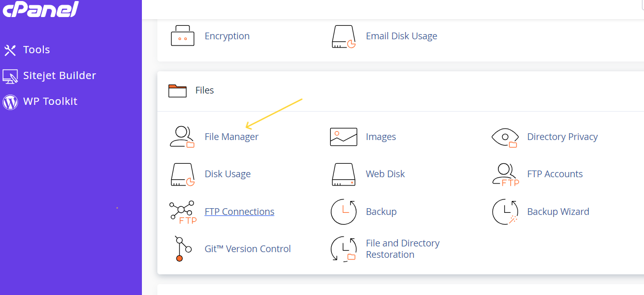Open the Email Disk Usage icon
The image size is (644, 295).
click(344, 37)
